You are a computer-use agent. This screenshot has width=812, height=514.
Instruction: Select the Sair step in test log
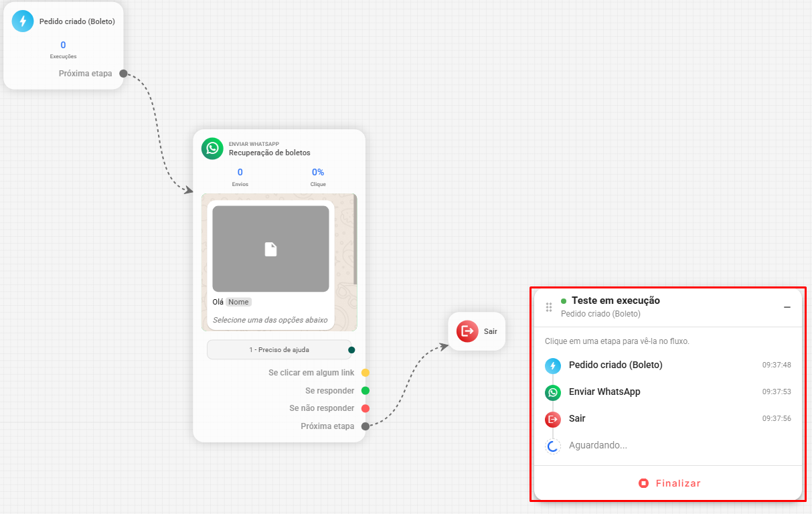[668, 419]
